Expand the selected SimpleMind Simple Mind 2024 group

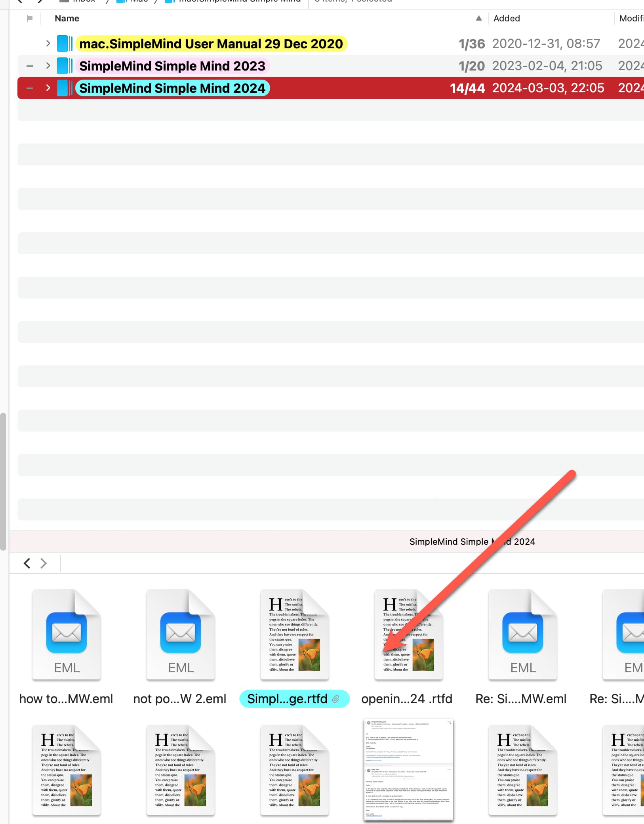coord(48,88)
